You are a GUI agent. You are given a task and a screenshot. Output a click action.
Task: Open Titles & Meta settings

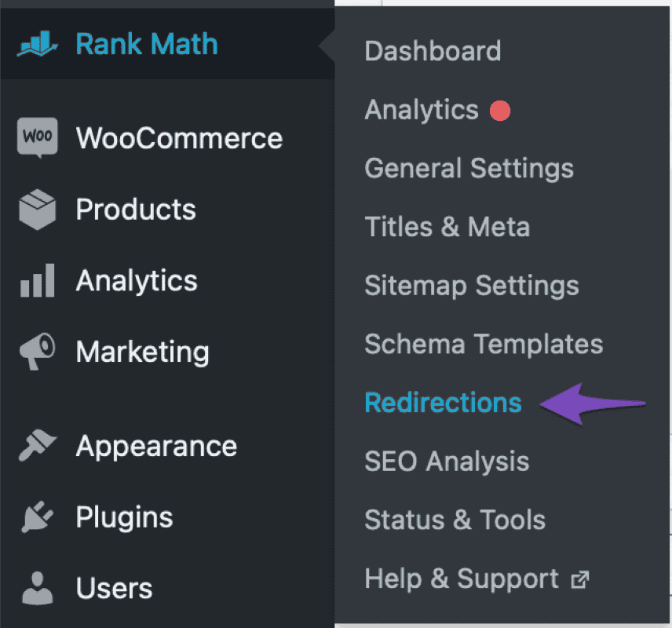[447, 227]
